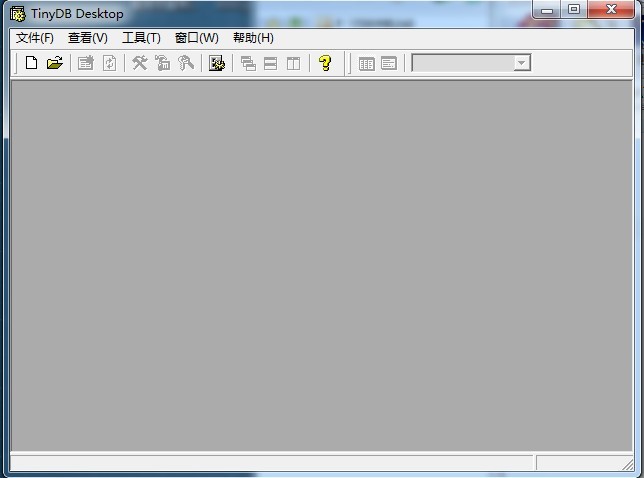Image resolution: width=644 pixels, height=478 pixels.
Task: Click the tile windows horizontally icon
Action: tap(270, 63)
